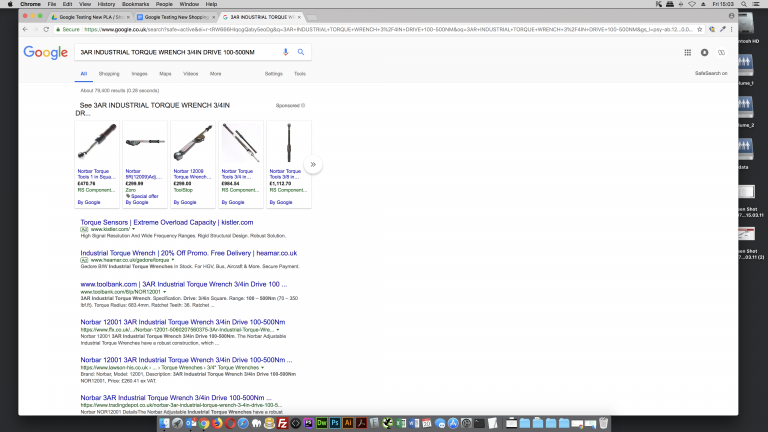This screenshot has height=432, width=768.
Task: Show more shopping results with chevron arrow
Action: 313,165
